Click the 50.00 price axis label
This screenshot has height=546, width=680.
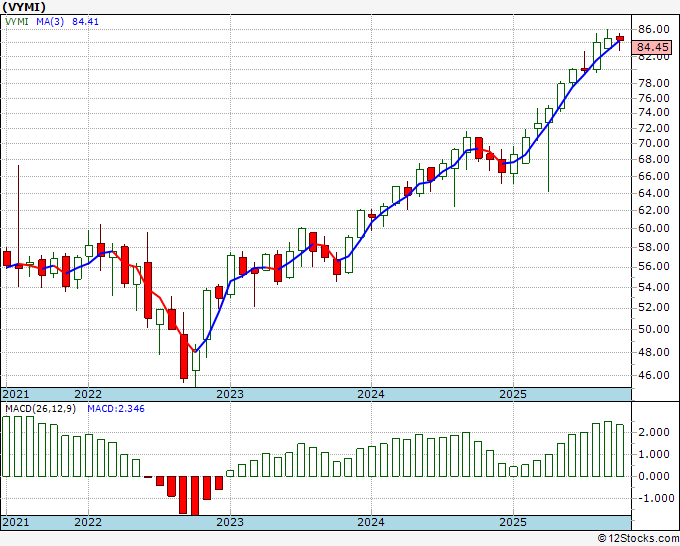(x=654, y=329)
